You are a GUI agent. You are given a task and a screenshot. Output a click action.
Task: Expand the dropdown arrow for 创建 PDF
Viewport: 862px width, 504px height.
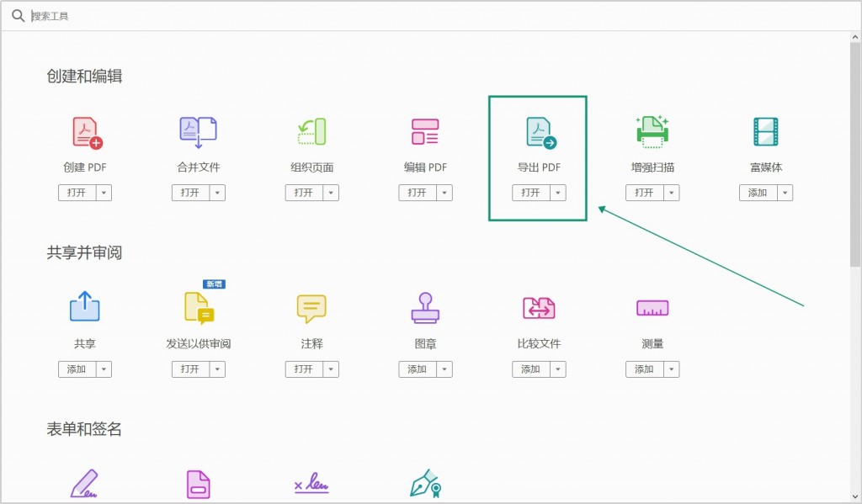[104, 193]
